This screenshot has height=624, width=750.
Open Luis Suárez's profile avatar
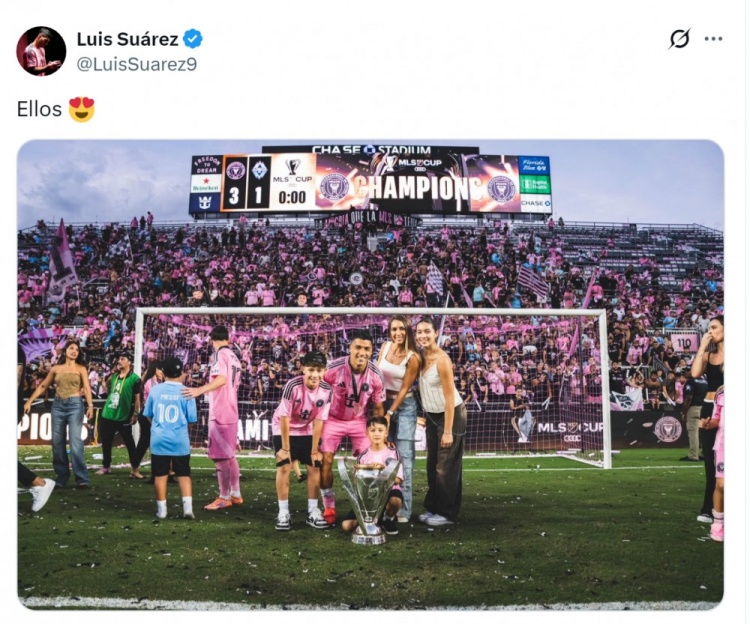tap(41, 51)
